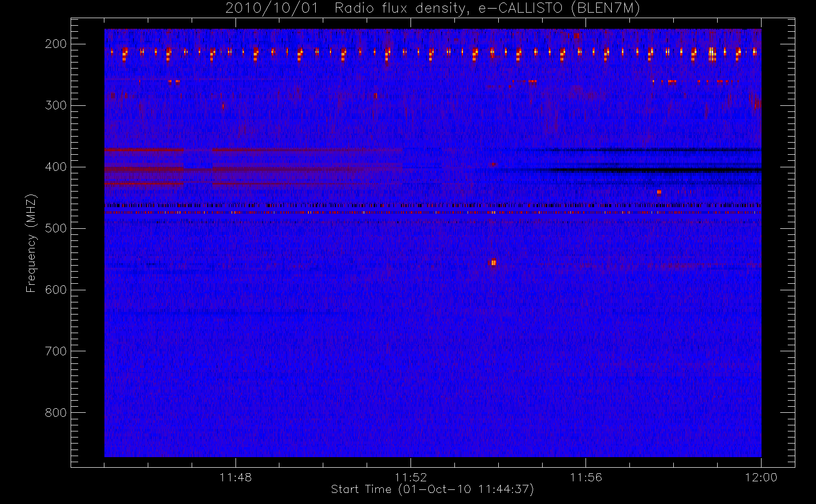Click the Frequency (MHz) axis label
The image size is (816, 504).
coord(31,243)
